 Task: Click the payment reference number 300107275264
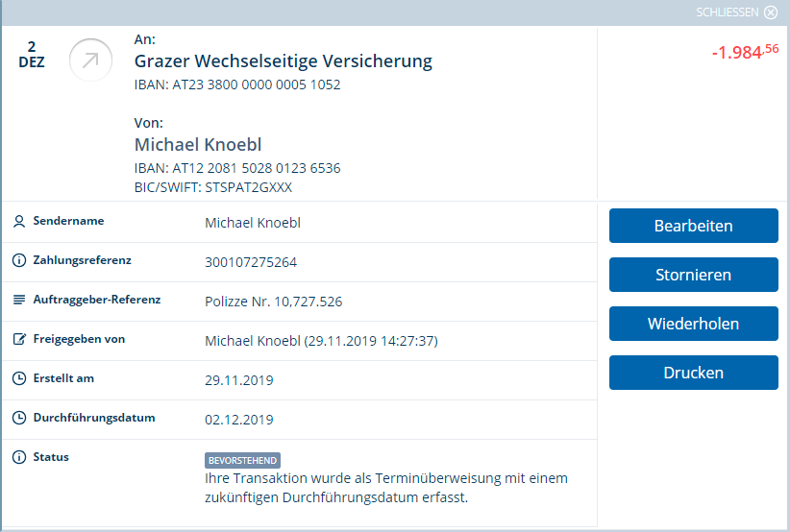click(x=251, y=262)
